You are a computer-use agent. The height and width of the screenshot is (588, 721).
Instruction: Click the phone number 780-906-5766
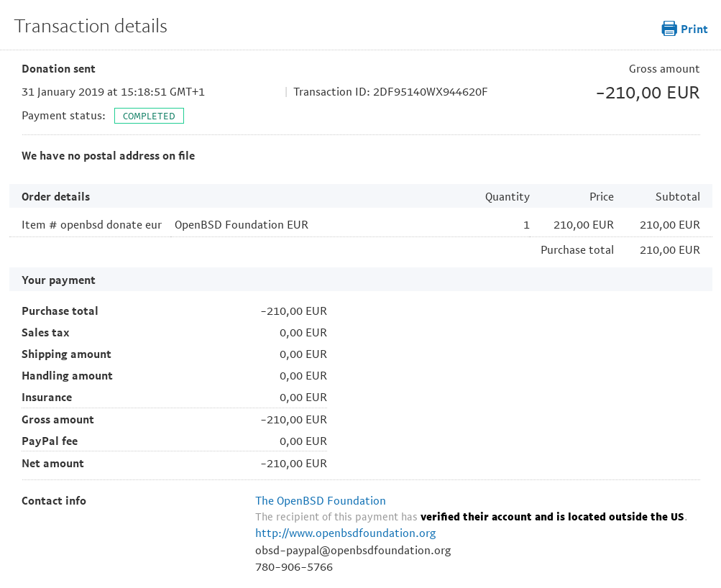[x=294, y=567]
